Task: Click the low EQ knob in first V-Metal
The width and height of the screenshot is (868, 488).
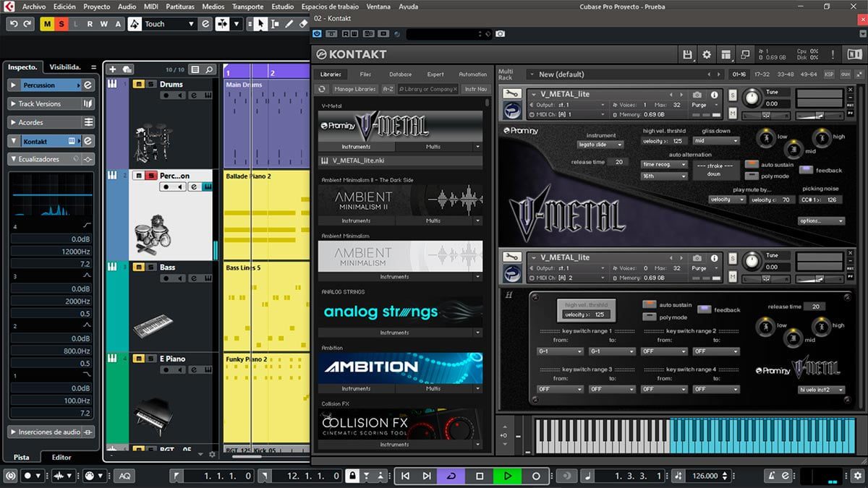Action: coord(766,137)
